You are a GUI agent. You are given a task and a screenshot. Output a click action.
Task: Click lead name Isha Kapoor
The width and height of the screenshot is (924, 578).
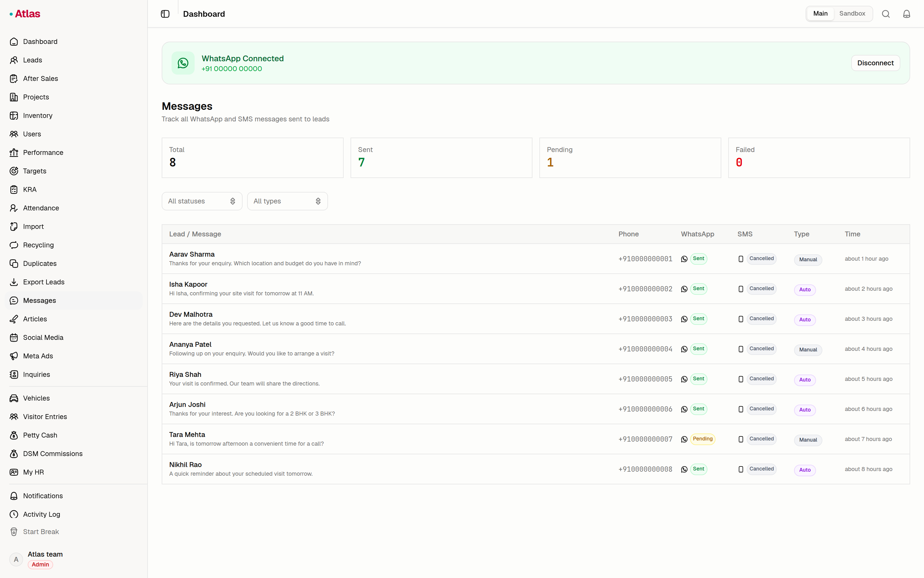188,284
